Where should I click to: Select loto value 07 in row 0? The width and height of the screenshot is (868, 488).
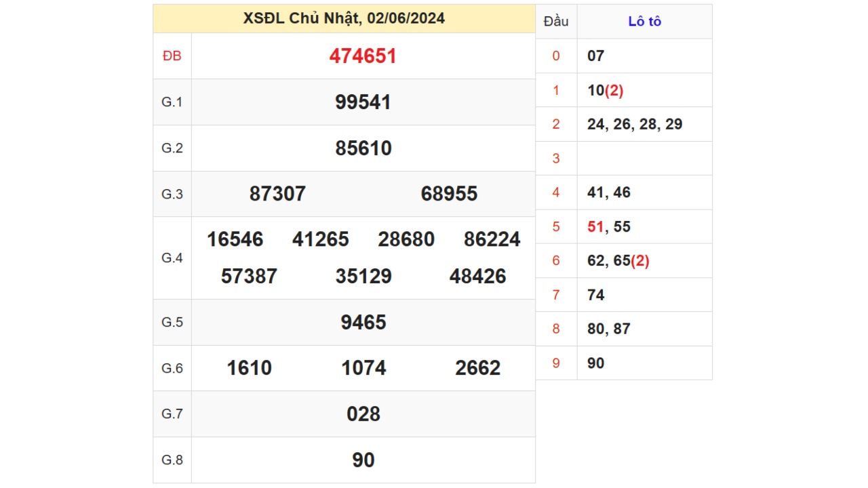[595, 56]
